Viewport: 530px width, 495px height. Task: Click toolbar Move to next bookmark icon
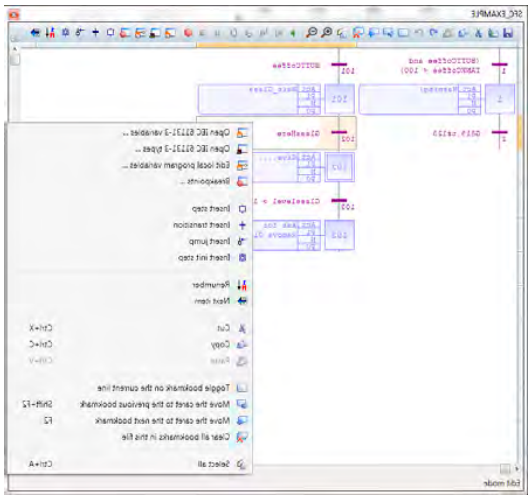[x=373, y=33]
